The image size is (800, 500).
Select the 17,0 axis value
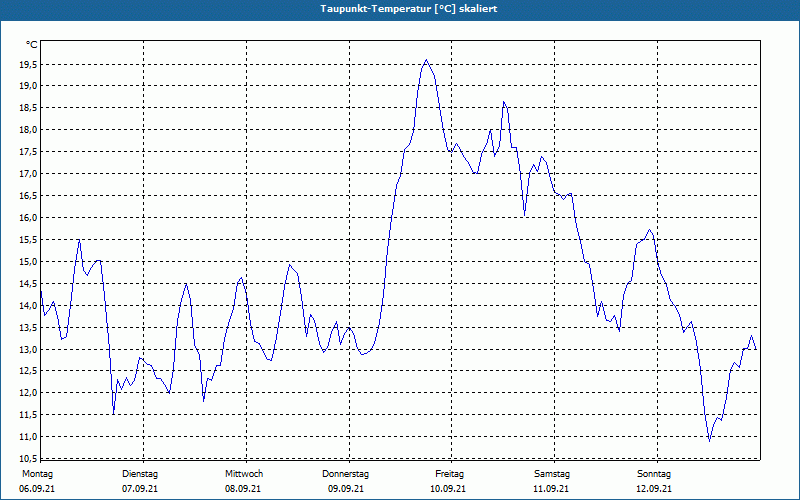(x=29, y=173)
